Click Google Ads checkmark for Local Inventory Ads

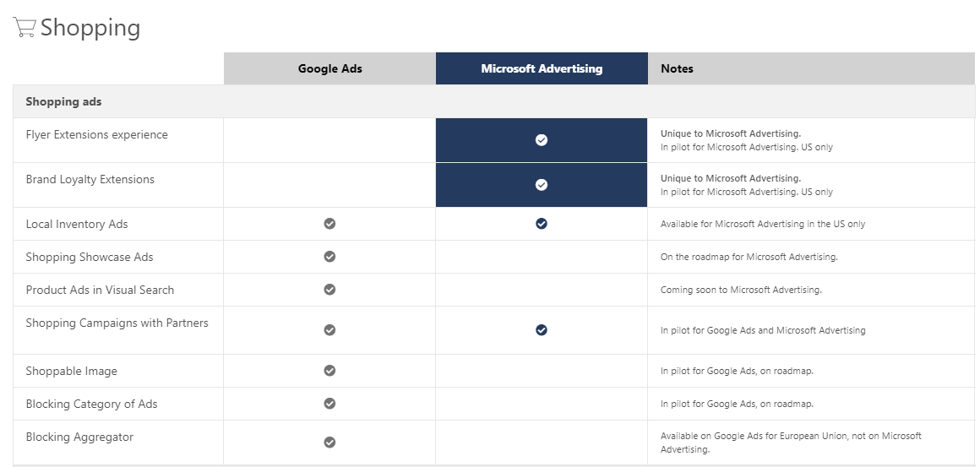(329, 224)
